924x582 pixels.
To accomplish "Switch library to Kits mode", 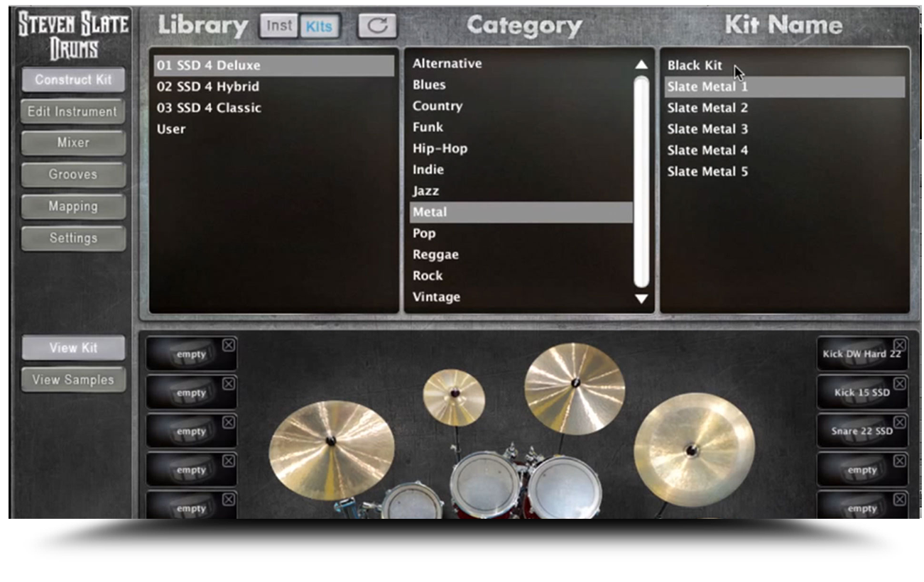I will (319, 26).
